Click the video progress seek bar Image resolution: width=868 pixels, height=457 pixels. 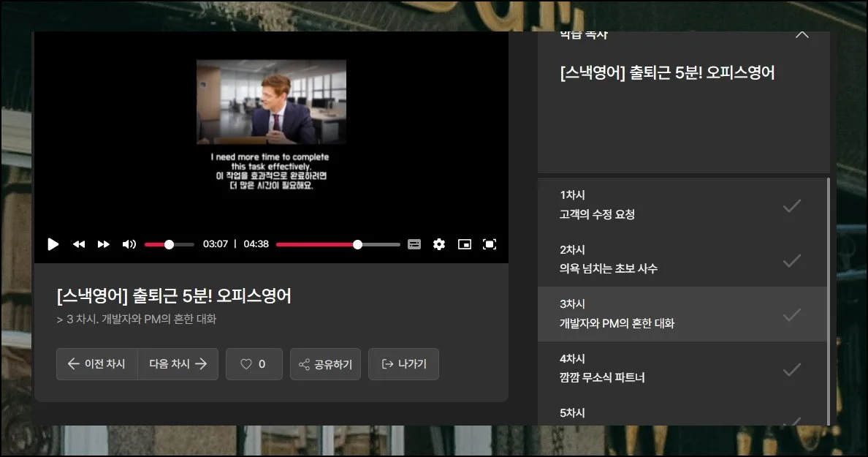(x=338, y=244)
